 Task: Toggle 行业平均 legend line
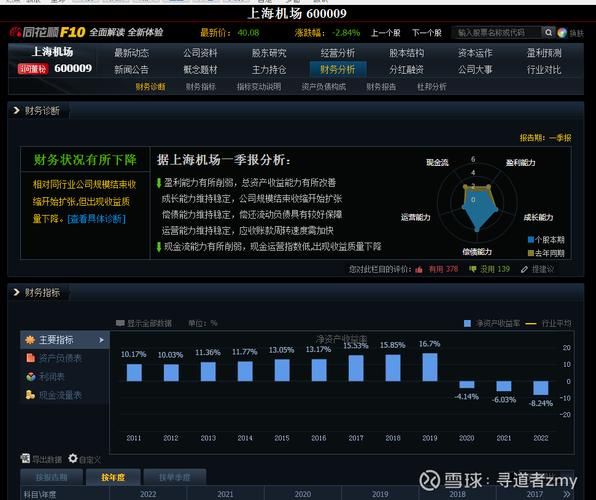pyautogui.click(x=548, y=324)
